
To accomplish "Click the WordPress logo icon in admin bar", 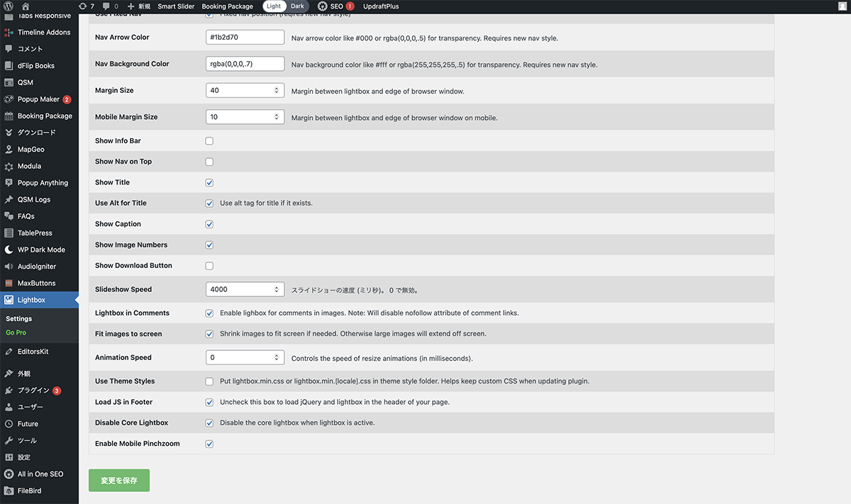I will (x=9, y=6).
